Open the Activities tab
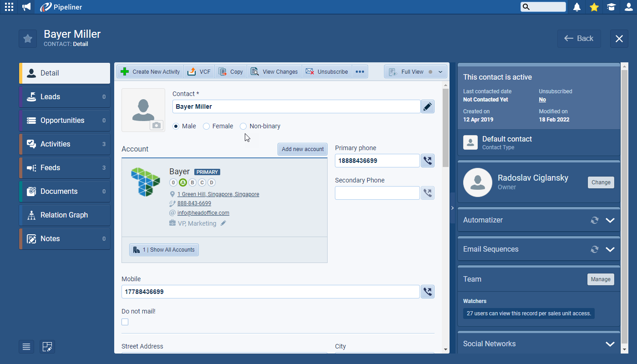Image resolution: width=637 pixels, height=364 pixels. point(65,144)
